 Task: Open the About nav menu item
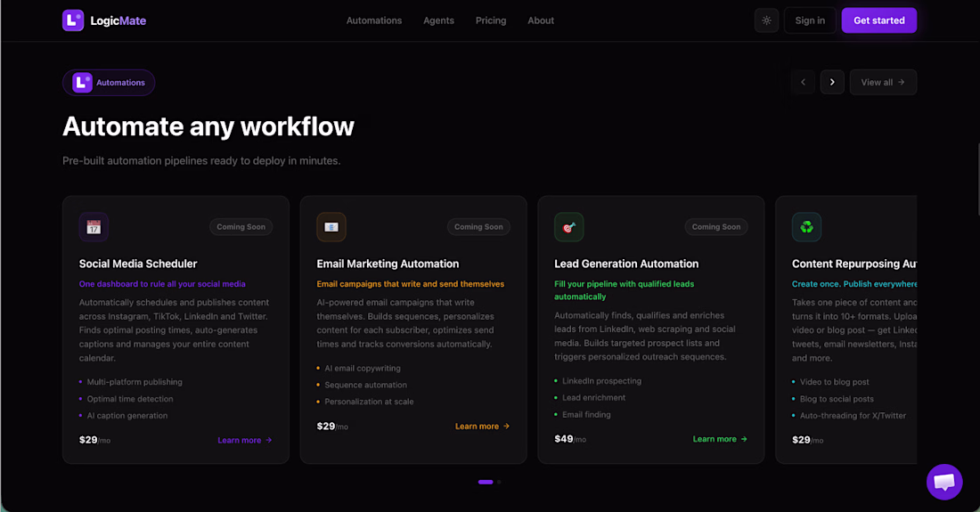click(x=541, y=20)
